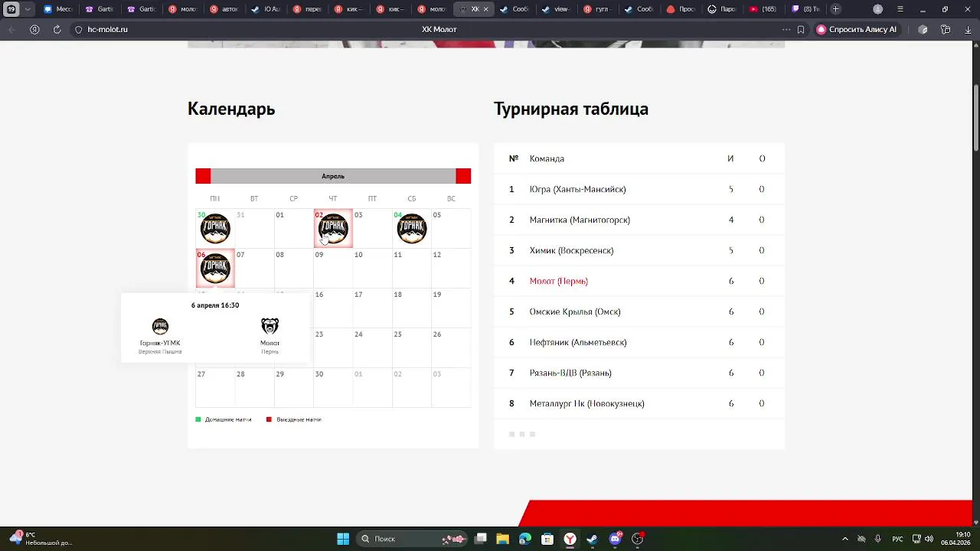Select Омские Крылья (Омск) team row
980x551 pixels.
click(639, 311)
